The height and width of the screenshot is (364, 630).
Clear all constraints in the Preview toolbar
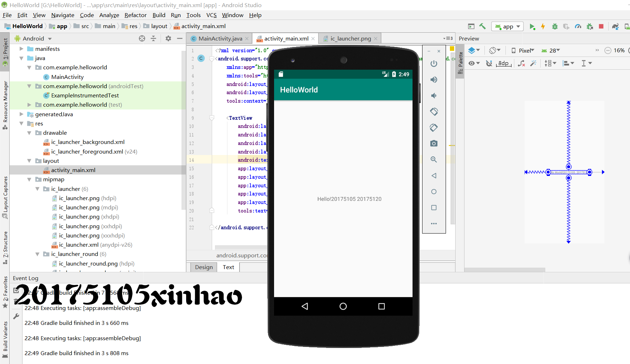521,63
